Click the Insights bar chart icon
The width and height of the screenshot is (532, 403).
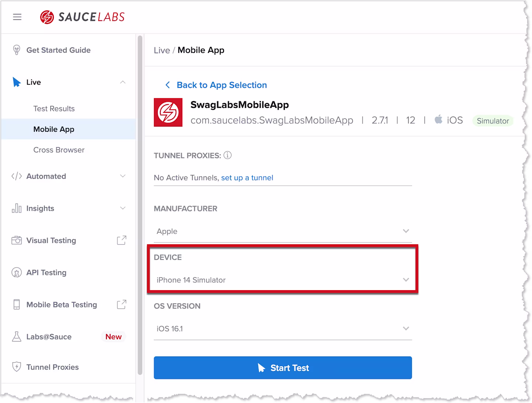[x=17, y=208]
